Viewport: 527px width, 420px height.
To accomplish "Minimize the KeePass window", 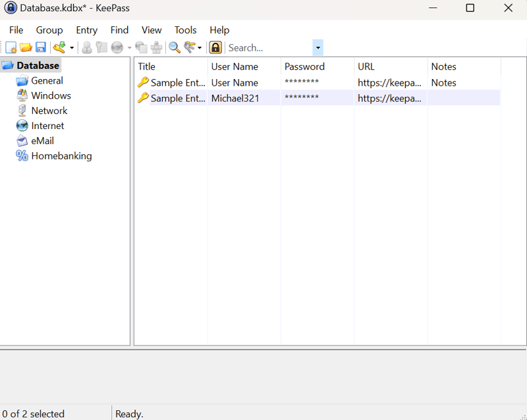I will coord(433,8).
